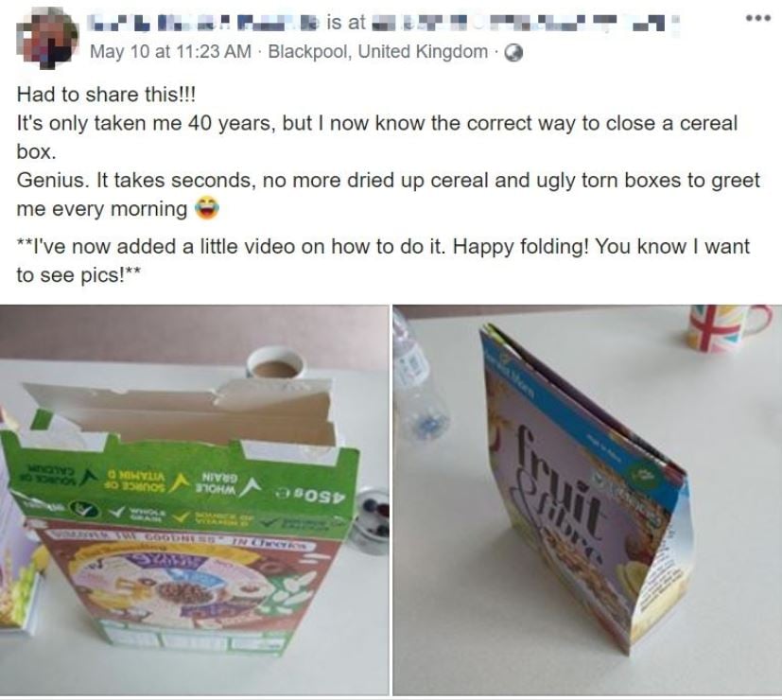782x700 pixels.
Task: Open the open green cereal box photo
Action: tap(194, 499)
